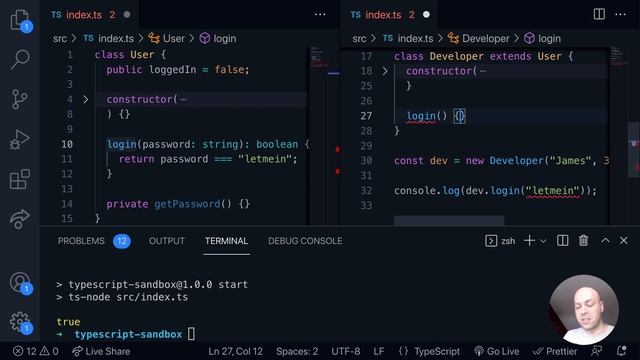Open the Run and Debug view
The image size is (640, 360).
coord(20,140)
